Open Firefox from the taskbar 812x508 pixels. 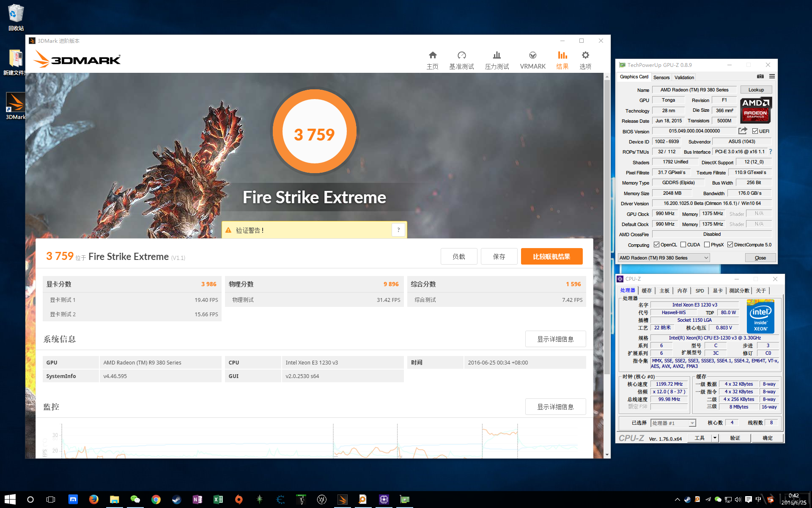click(93, 500)
